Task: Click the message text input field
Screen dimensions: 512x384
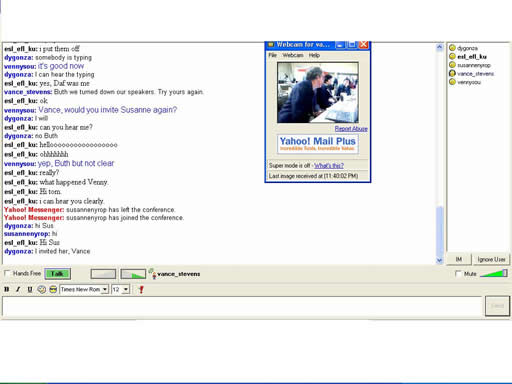Action: [x=243, y=306]
